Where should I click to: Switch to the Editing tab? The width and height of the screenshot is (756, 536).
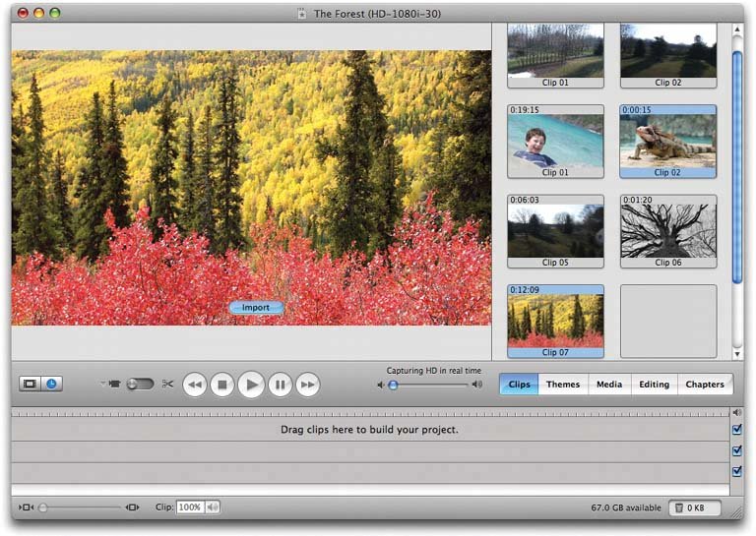pos(654,385)
